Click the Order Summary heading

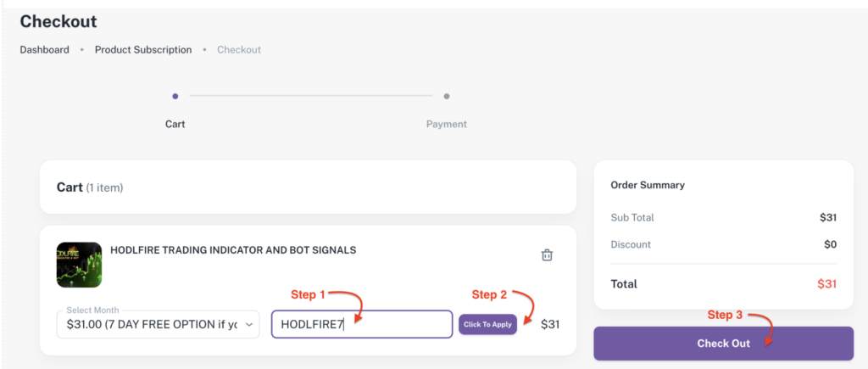[648, 185]
